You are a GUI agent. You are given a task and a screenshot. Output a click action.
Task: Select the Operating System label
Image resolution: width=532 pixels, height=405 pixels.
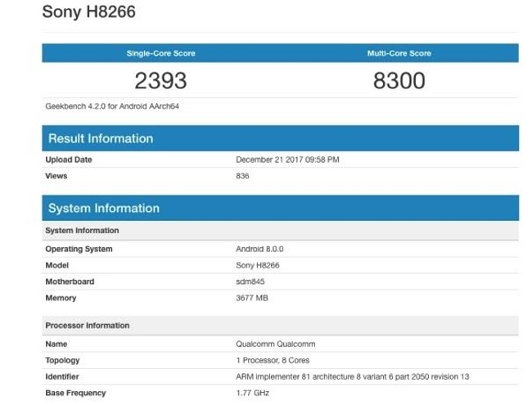pos(79,249)
